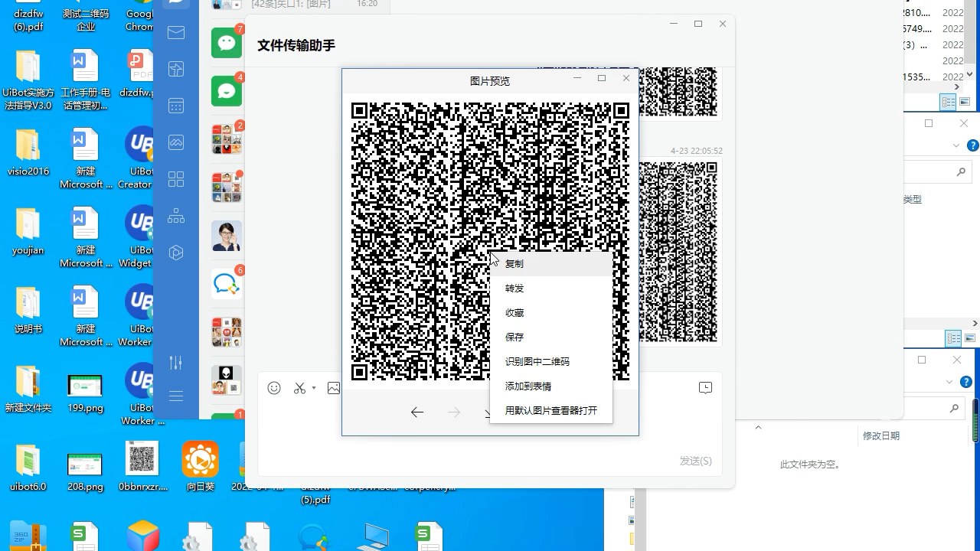This screenshot has height=551, width=980.
Task: Open the picture/drive icon in sidebar
Action: pyautogui.click(x=176, y=142)
